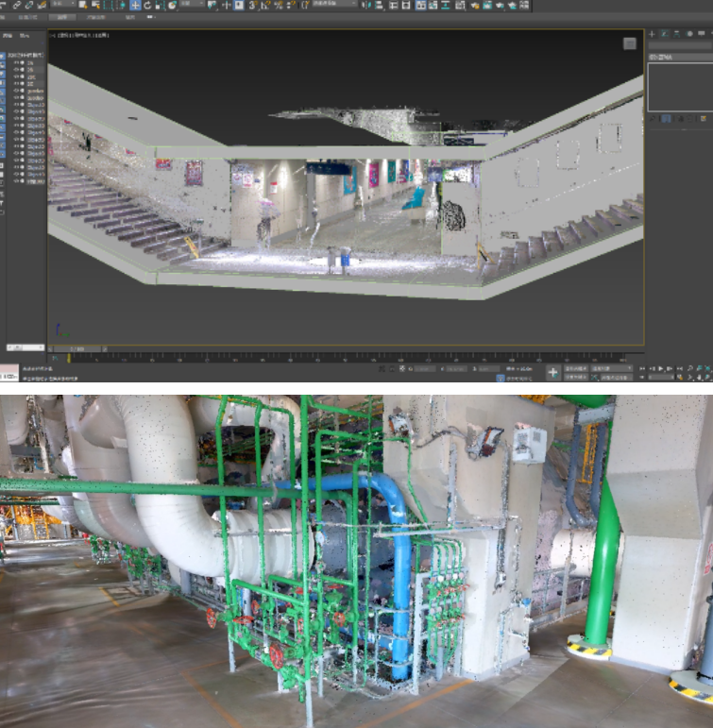Activate the Select and Move tool
713x728 pixels.
pyautogui.click(x=135, y=5)
